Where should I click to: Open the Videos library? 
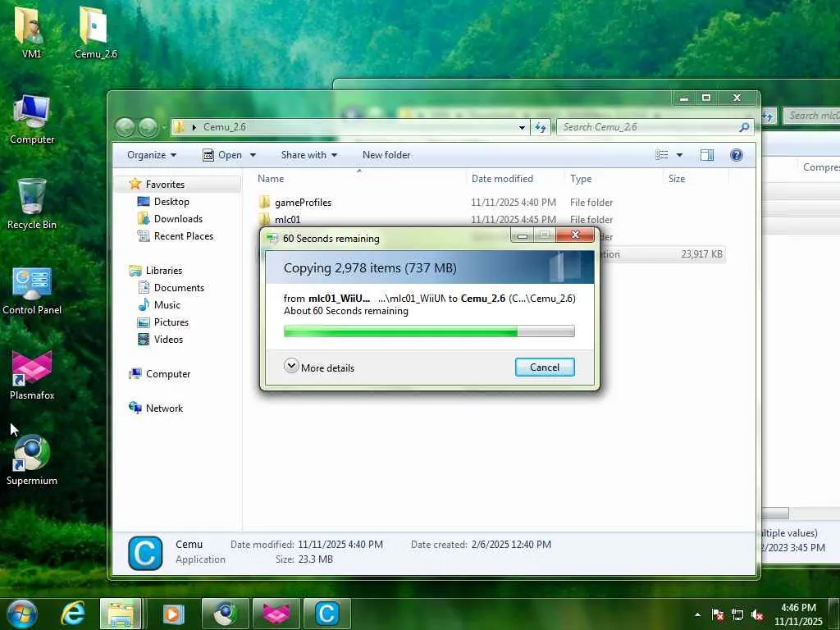(168, 339)
